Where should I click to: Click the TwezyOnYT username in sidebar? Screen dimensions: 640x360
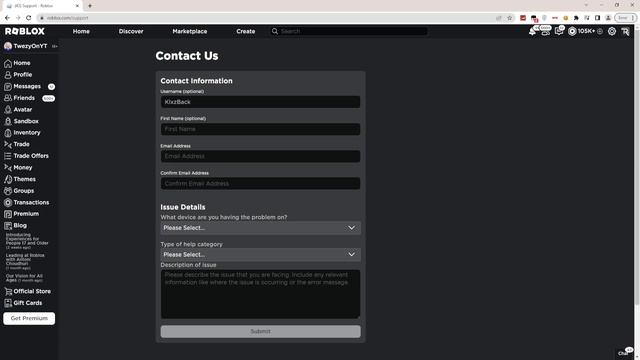[x=31, y=46]
